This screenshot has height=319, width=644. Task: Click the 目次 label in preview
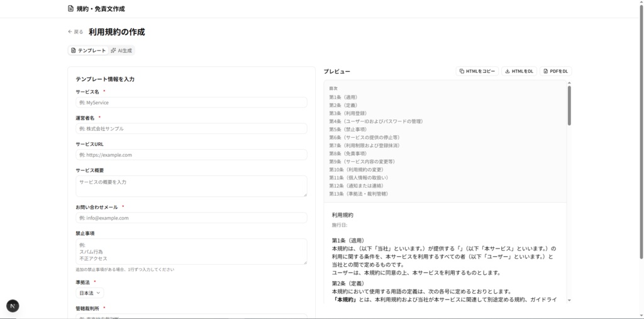(333, 88)
